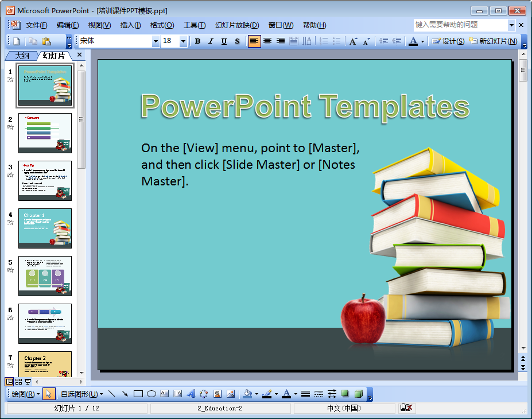
Task: Insert Clip Art
Action: pyautogui.click(x=218, y=394)
